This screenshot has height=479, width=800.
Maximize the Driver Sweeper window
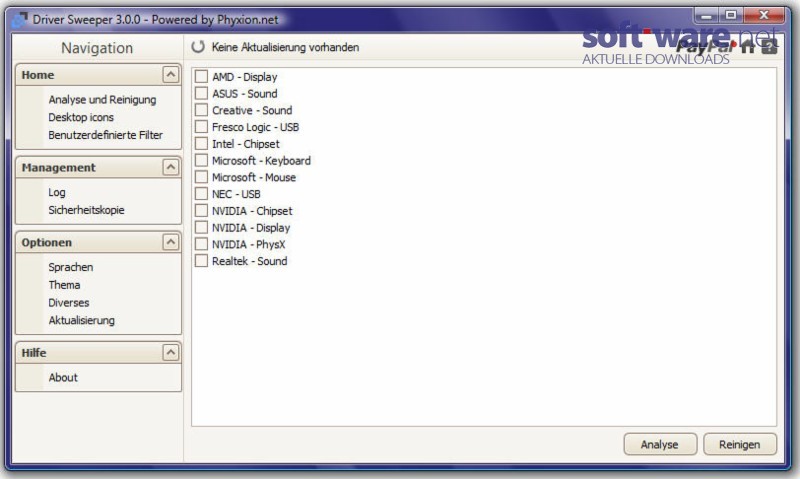tap(731, 15)
